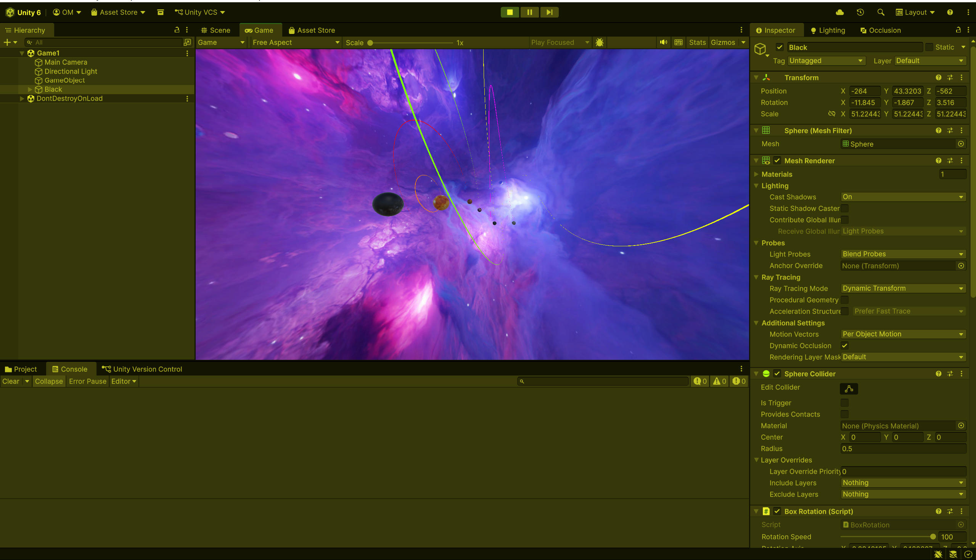Image resolution: width=976 pixels, height=560 pixels.
Task: Click the Edit Collider button icon
Action: tap(848, 389)
